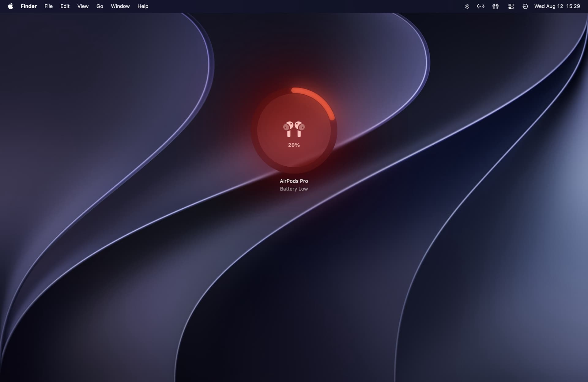Open the Help menu
This screenshot has width=588, height=382.
coord(143,6)
